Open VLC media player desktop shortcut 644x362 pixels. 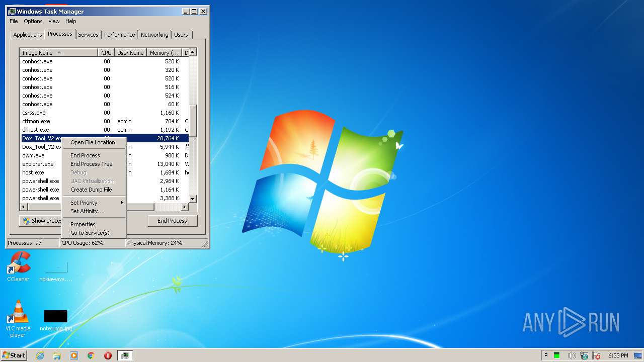[x=18, y=318]
